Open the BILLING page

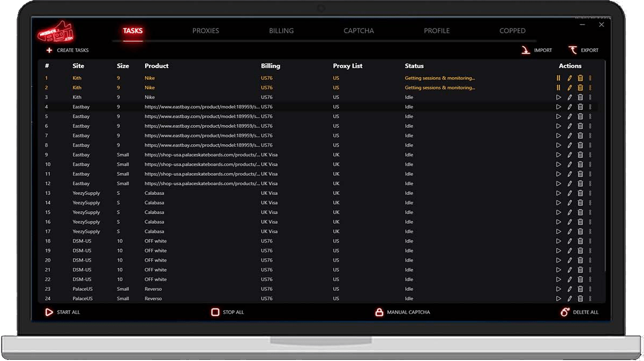coord(281,31)
